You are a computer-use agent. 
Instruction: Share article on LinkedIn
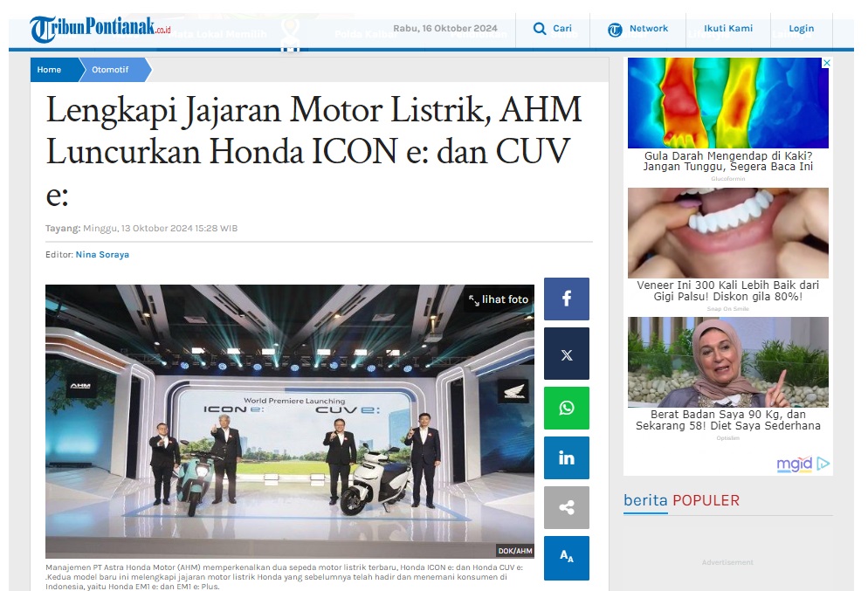(567, 457)
